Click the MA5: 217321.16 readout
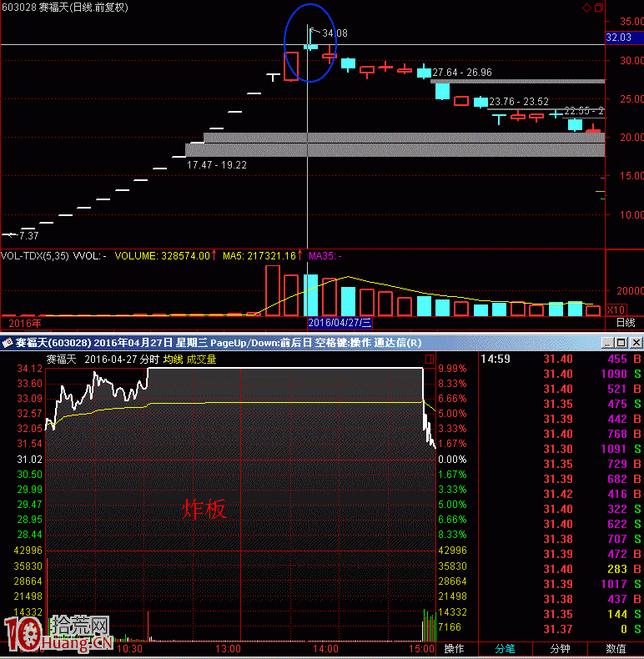This screenshot has height=659, width=644. click(x=259, y=255)
